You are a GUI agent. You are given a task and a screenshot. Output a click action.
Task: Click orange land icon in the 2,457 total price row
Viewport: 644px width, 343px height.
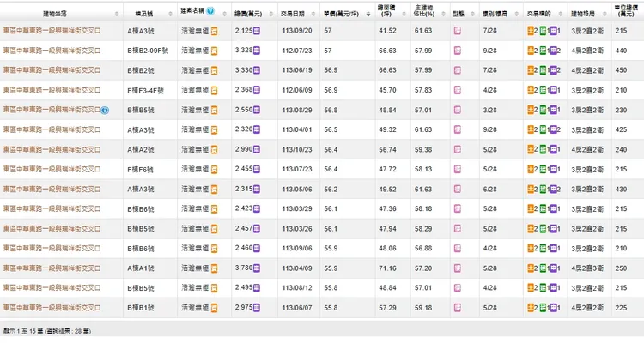(531, 229)
